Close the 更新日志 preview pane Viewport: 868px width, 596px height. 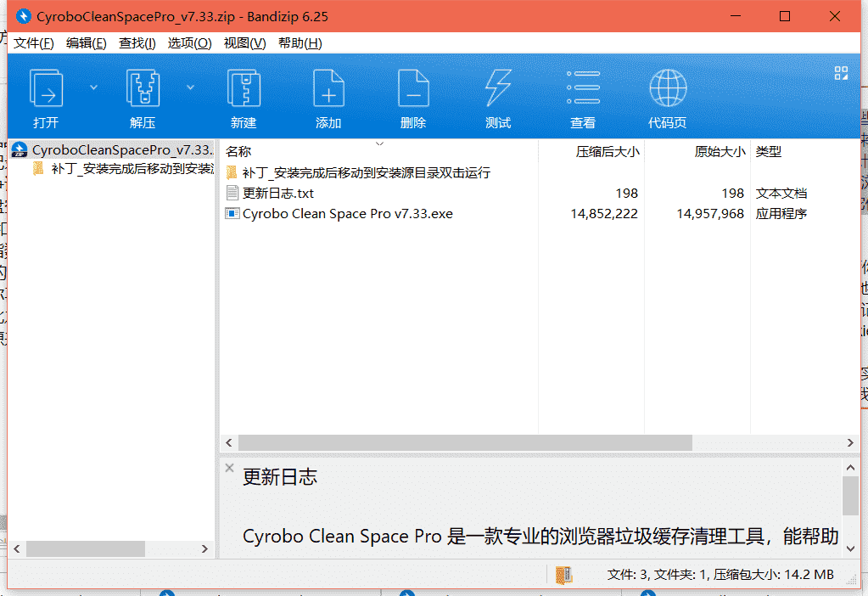point(229,468)
